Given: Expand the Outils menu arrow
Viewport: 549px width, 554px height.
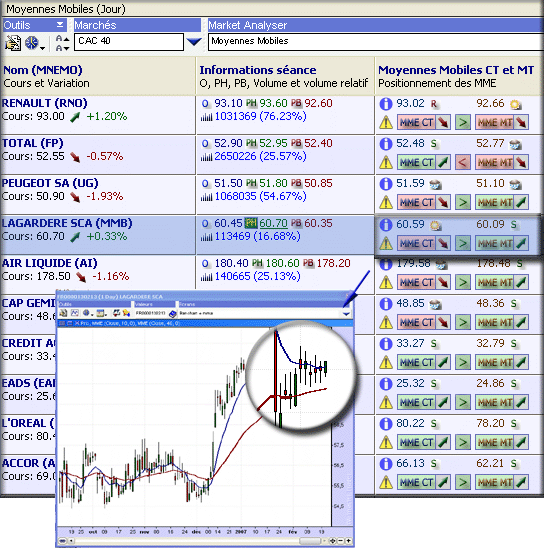Looking at the screenshot, I should 60,25.
